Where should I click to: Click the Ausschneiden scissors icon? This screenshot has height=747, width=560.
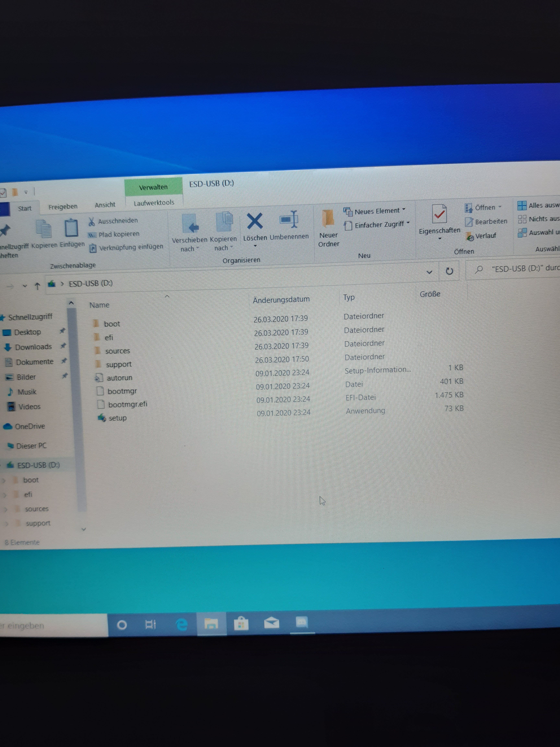point(92,222)
